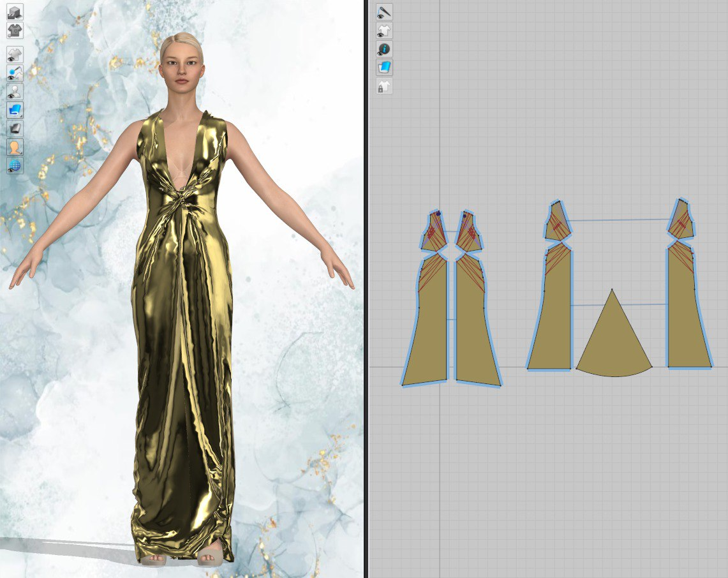The image size is (728, 578).
Task: Expand the blue fabric texture surface options
Action: 15,110
